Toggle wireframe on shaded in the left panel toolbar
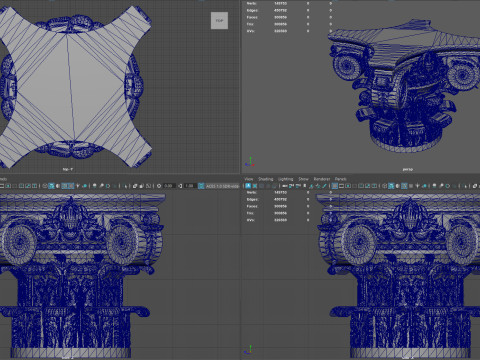The height and width of the screenshot is (360, 480). click(64, 186)
